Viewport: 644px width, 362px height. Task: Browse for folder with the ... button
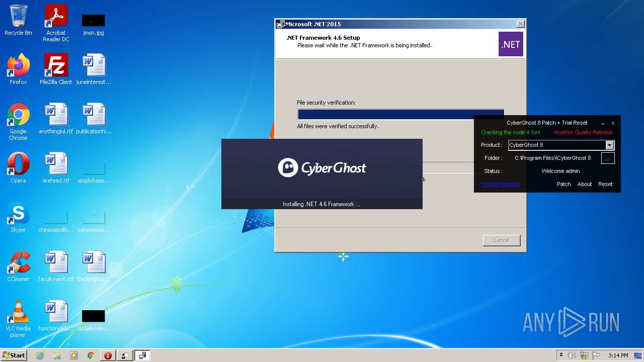pos(608,158)
